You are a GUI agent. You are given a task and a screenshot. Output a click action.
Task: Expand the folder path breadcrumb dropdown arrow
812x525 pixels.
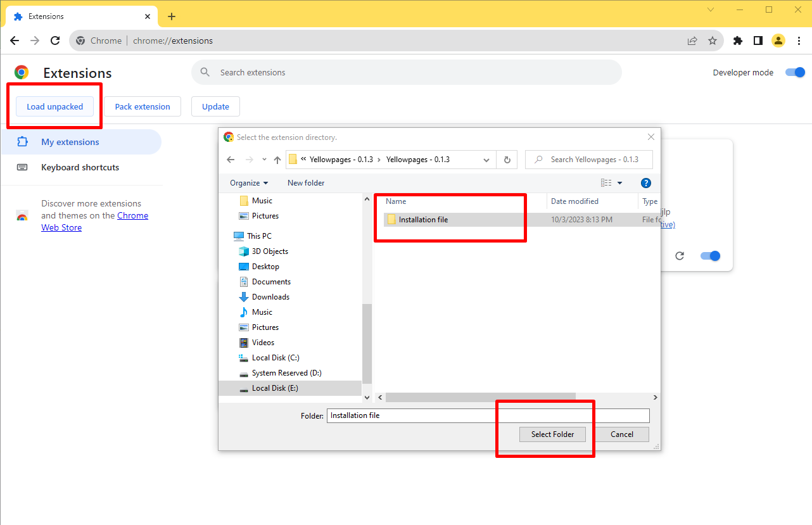pyautogui.click(x=486, y=160)
